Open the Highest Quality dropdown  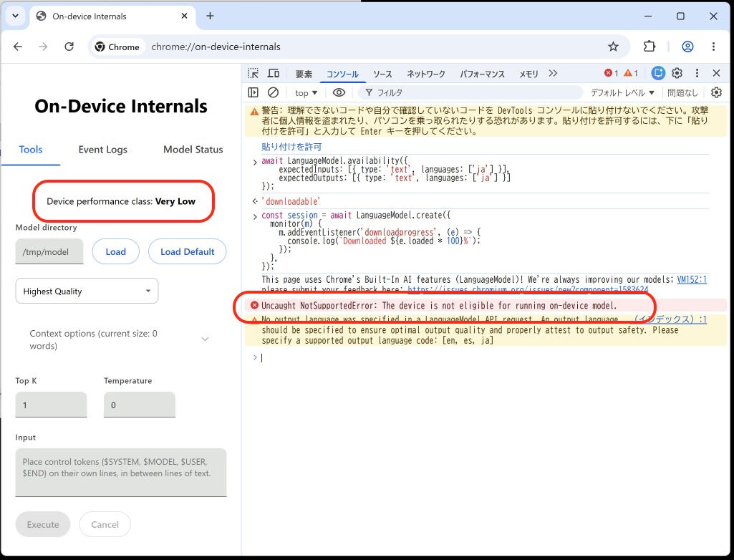(87, 291)
